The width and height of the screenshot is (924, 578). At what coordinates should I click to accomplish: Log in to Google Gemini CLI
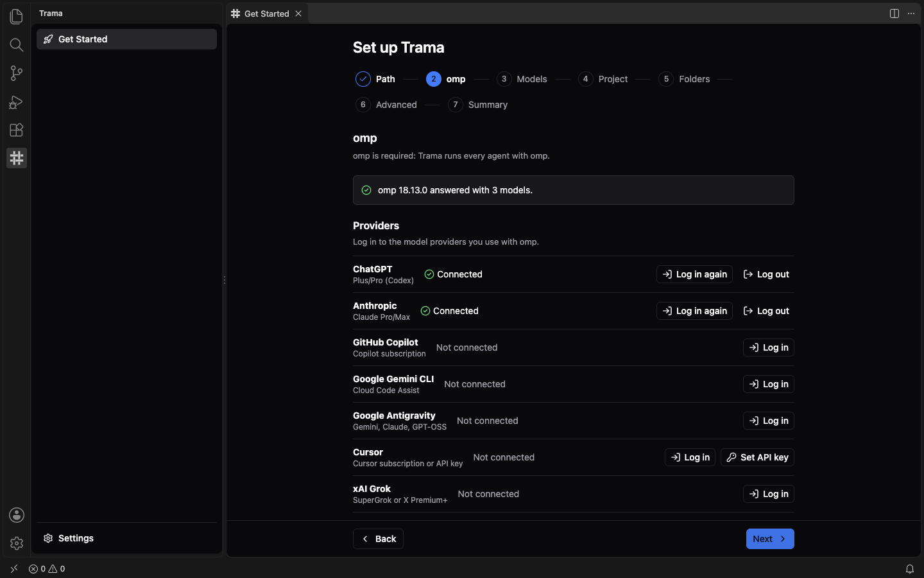pyautogui.click(x=769, y=384)
